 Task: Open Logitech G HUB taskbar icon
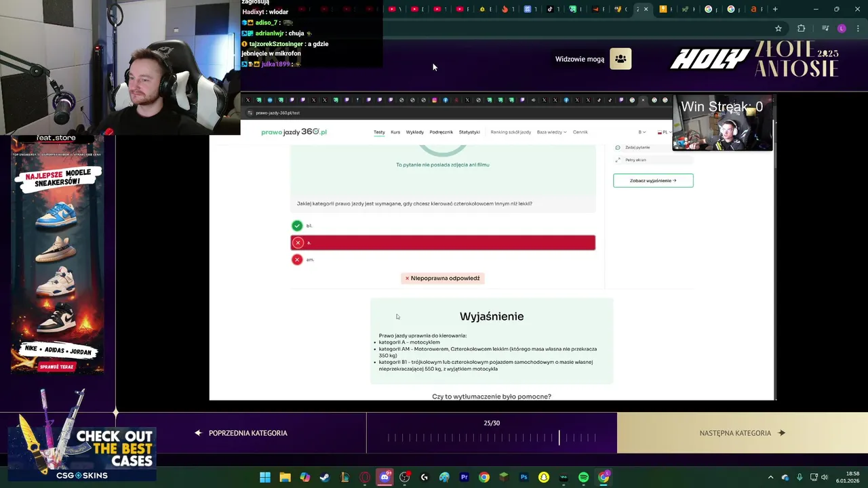tap(425, 477)
